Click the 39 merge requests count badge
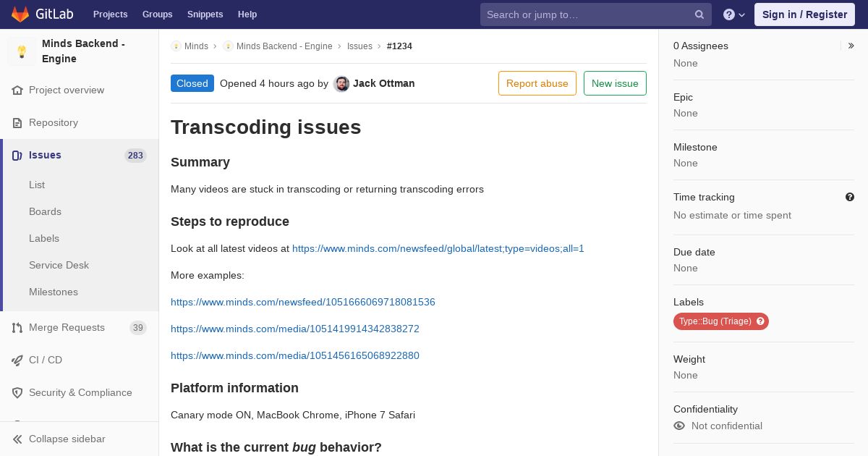 137,328
